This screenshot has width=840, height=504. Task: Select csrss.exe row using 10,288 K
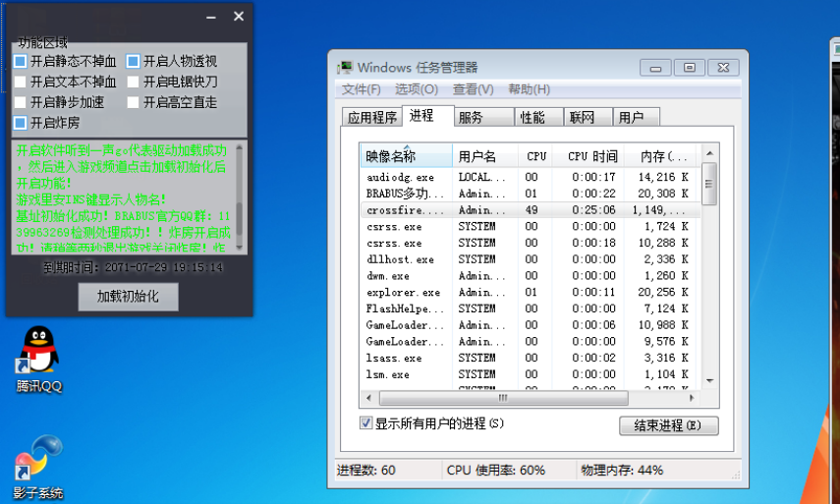point(531,243)
